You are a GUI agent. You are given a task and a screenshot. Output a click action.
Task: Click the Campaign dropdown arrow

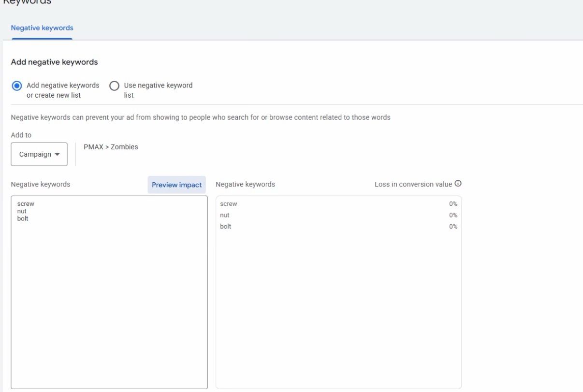(58, 155)
